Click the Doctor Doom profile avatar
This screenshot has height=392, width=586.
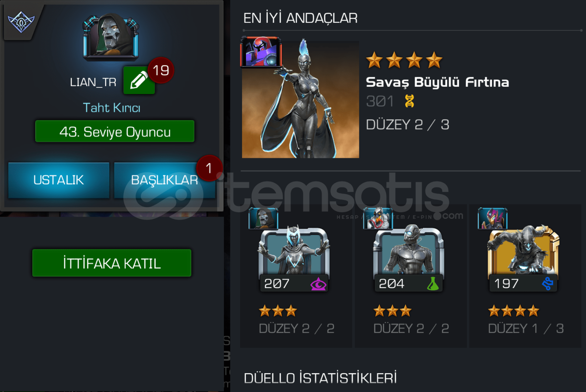[x=111, y=36]
